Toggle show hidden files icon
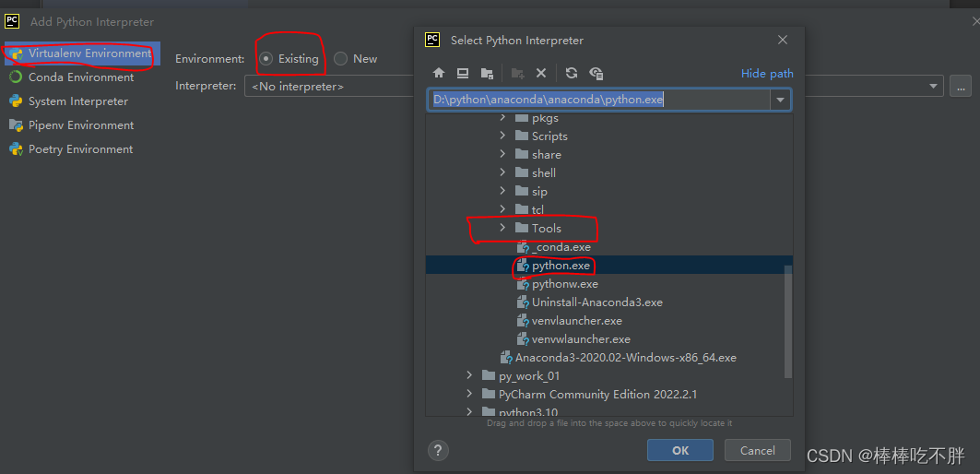Screen dimensions: 980x474 click(x=596, y=74)
